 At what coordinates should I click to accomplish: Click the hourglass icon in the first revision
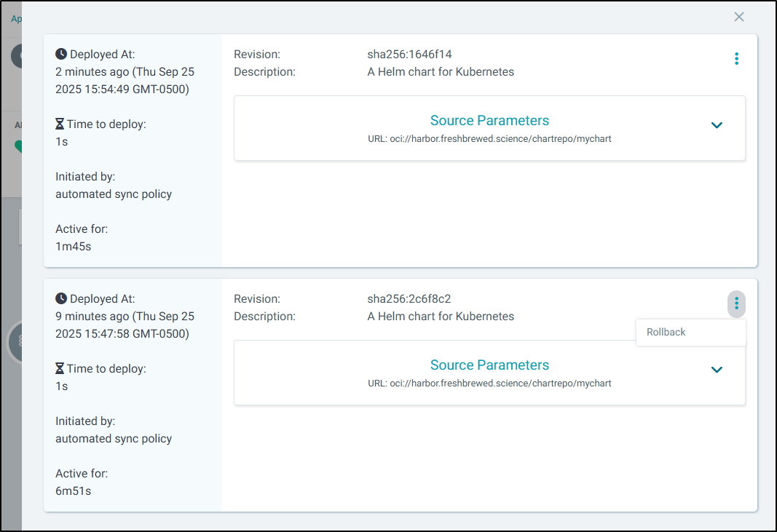[60, 124]
